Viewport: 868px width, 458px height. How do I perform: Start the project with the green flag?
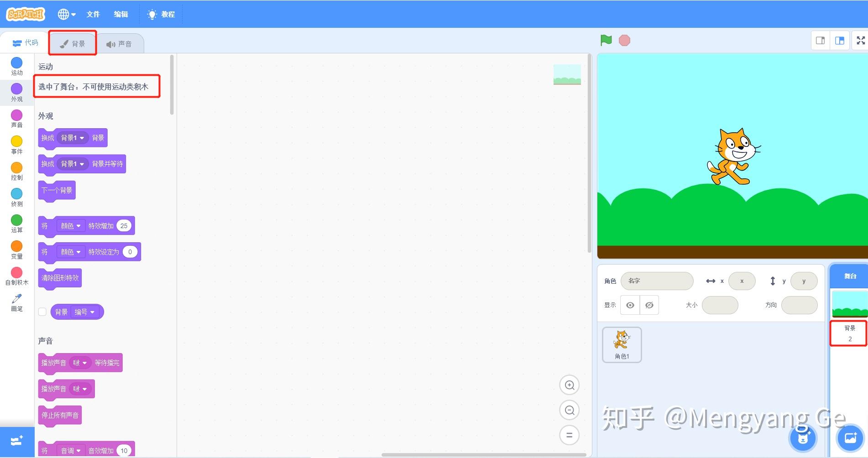pos(606,40)
